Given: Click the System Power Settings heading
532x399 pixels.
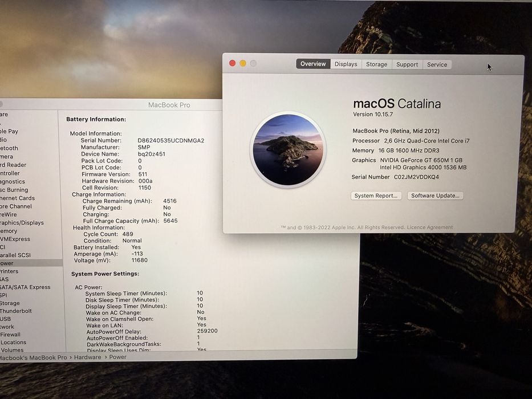Looking at the screenshot, I should pos(105,274).
